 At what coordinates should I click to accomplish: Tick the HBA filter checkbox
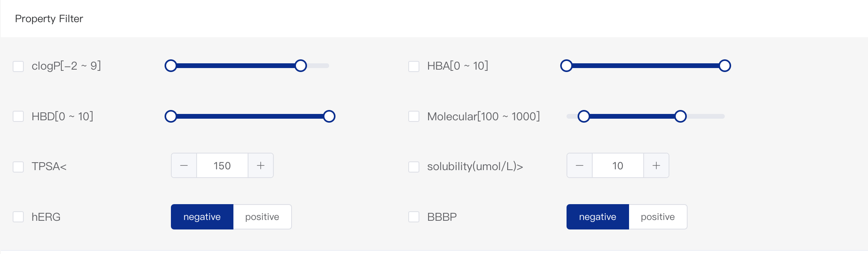click(x=414, y=66)
